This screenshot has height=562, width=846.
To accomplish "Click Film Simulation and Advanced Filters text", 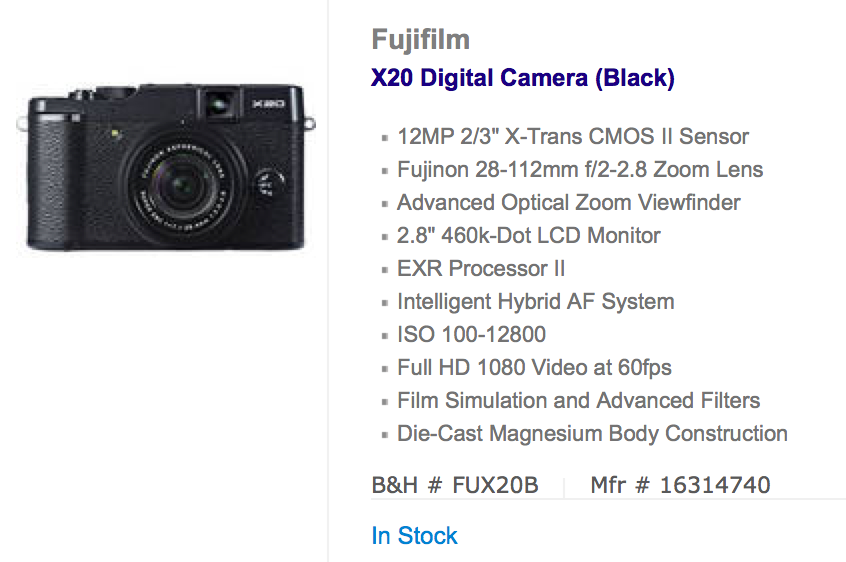I will (x=578, y=401).
